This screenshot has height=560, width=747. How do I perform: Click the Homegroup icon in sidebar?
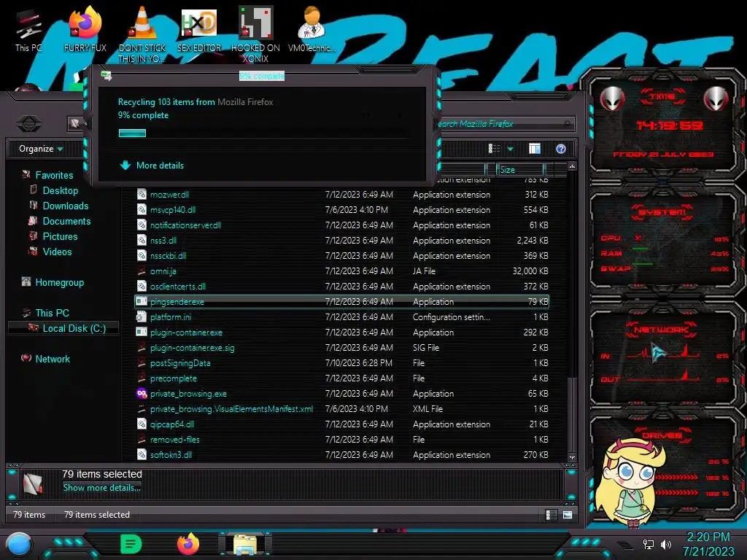click(26, 281)
